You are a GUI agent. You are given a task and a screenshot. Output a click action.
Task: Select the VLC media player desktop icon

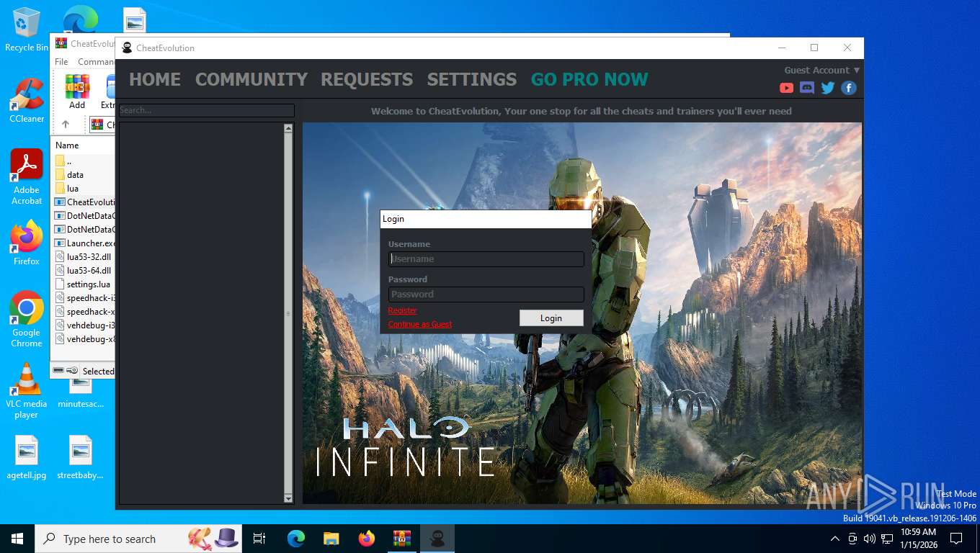pyautogui.click(x=27, y=391)
